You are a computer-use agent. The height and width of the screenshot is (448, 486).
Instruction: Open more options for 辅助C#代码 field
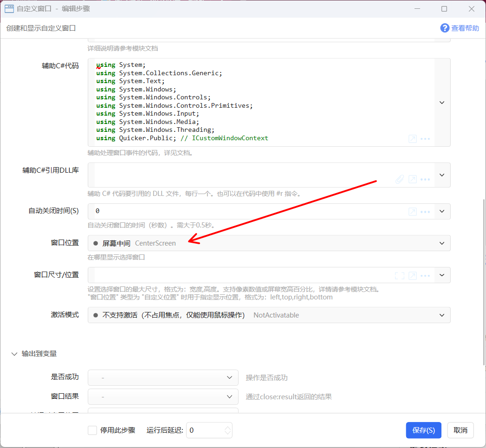[425, 139]
